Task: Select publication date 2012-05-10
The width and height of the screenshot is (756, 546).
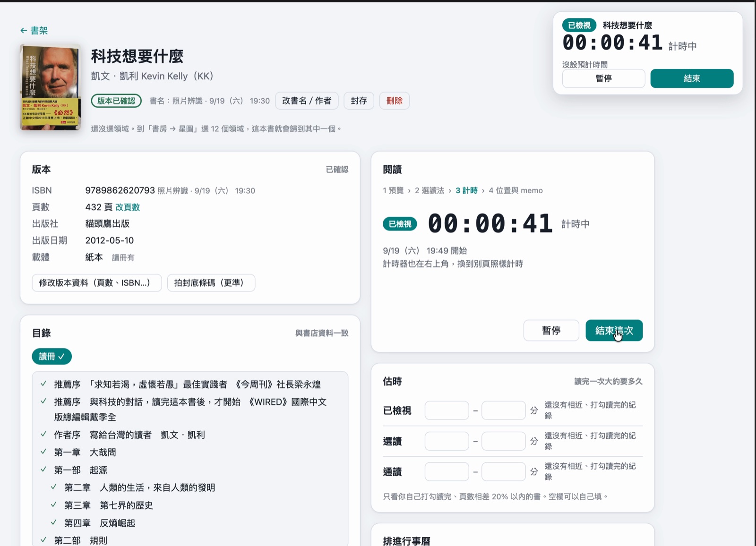Action: click(110, 240)
